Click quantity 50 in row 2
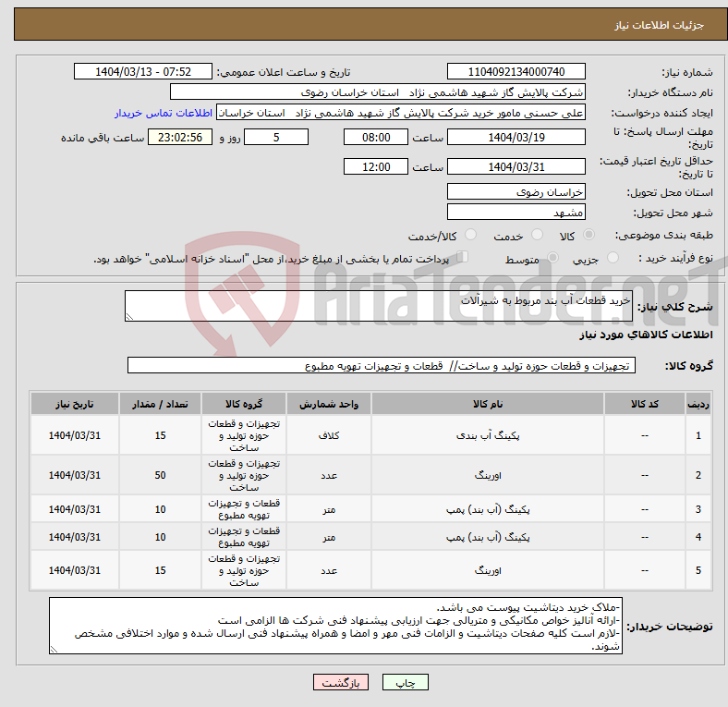Viewport: 728px width, 707px height. click(160, 475)
